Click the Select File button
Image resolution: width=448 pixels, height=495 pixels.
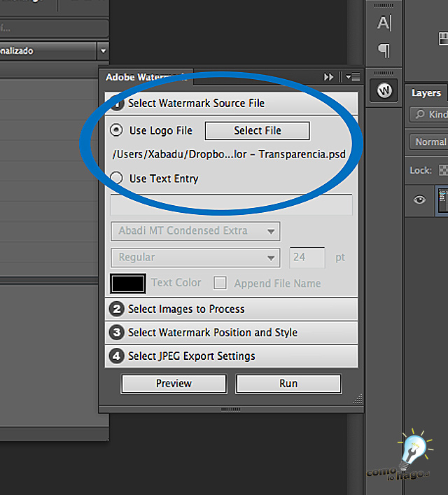(x=257, y=130)
